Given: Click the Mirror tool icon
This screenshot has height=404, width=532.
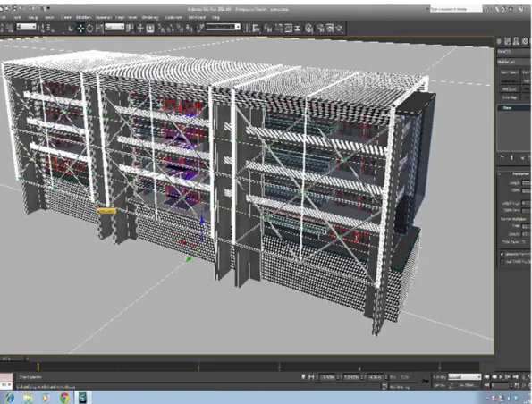Looking at the screenshot, I should tap(248, 29).
